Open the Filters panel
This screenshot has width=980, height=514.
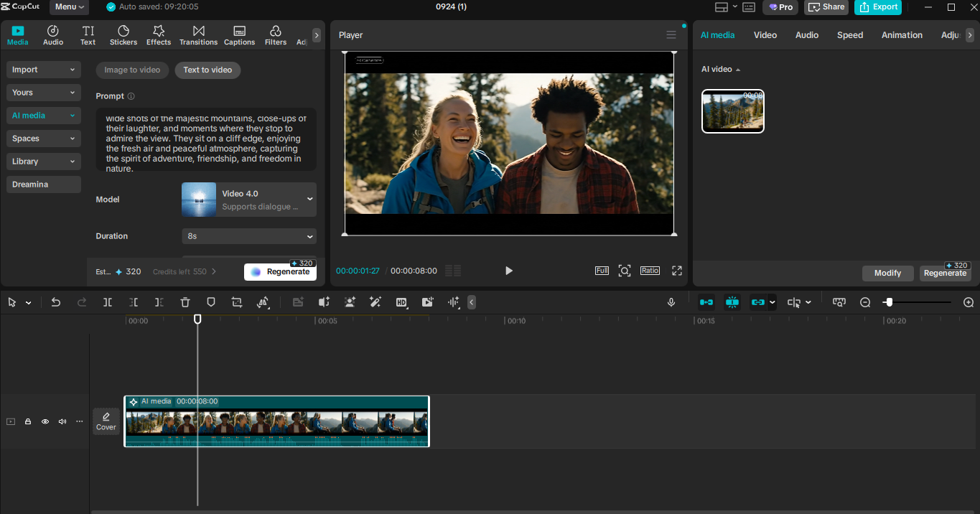tap(276, 34)
